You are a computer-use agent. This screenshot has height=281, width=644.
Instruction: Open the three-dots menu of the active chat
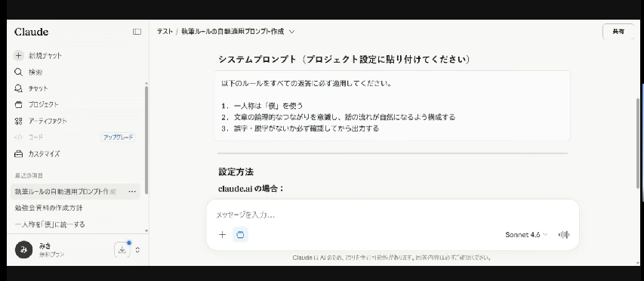tap(132, 191)
